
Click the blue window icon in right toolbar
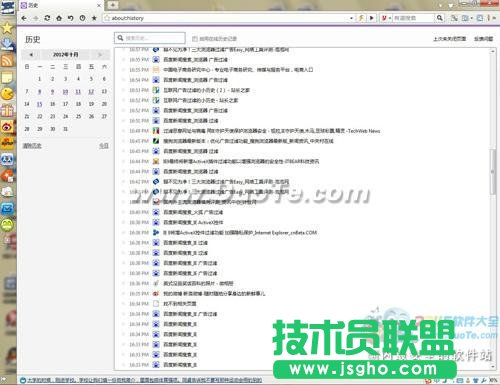[479, 18]
